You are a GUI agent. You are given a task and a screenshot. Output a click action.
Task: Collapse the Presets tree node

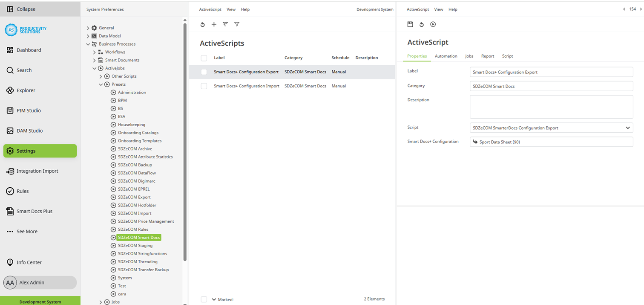coord(101,84)
